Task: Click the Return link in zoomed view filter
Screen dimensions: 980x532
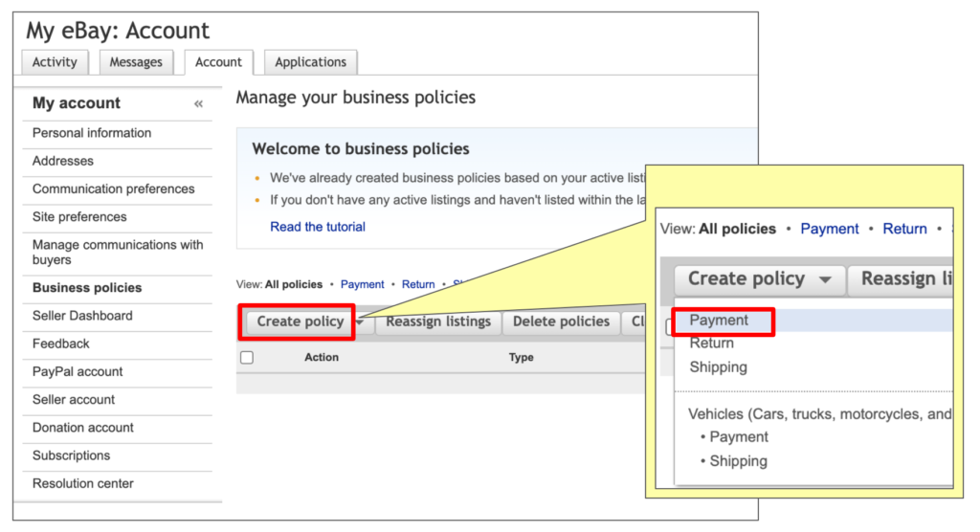Action: [904, 229]
